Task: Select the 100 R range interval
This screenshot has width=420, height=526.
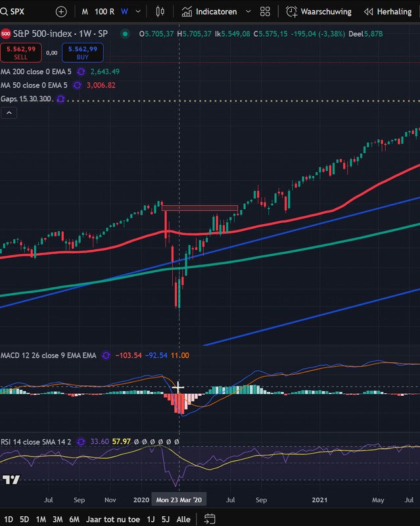Action: click(x=105, y=12)
